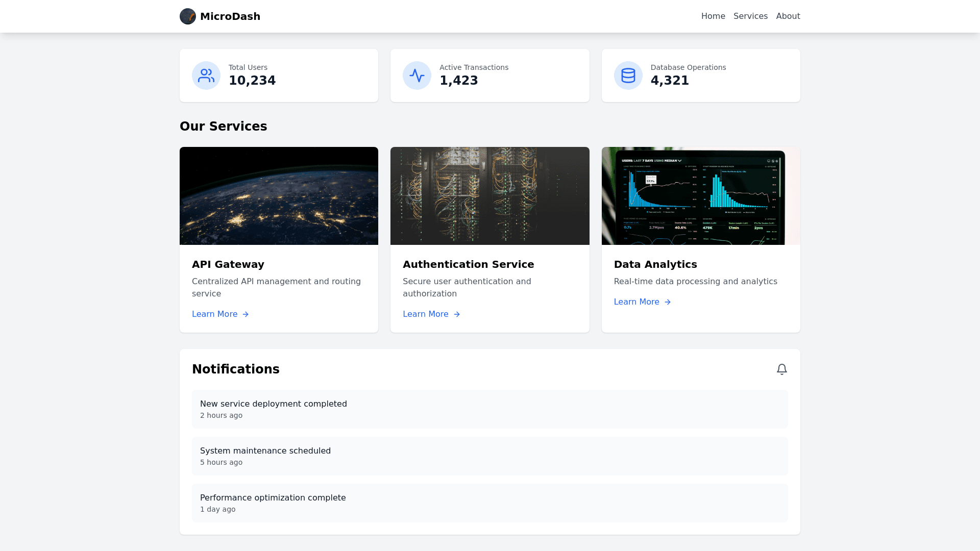Viewport: 980px width, 551px height.
Task: Click arrow icon beside Authentication Service Learn More
Action: (457, 314)
